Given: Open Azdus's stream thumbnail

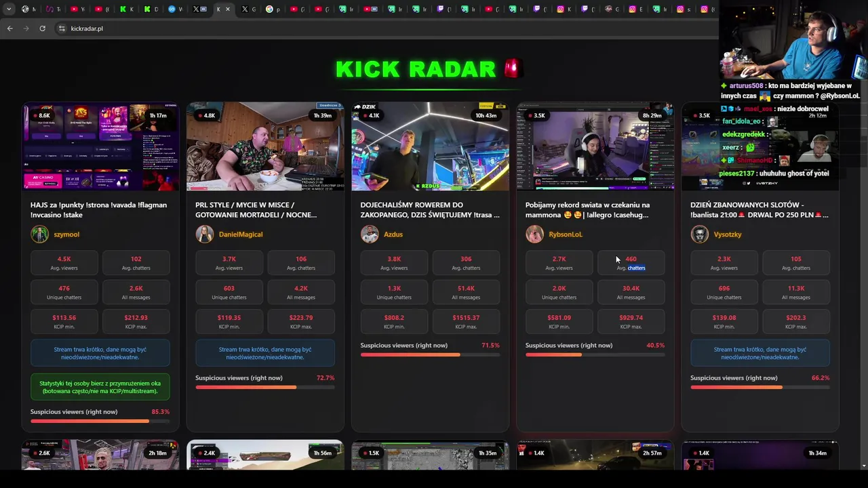Looking at the screenshot, I should tap(430, 146).
